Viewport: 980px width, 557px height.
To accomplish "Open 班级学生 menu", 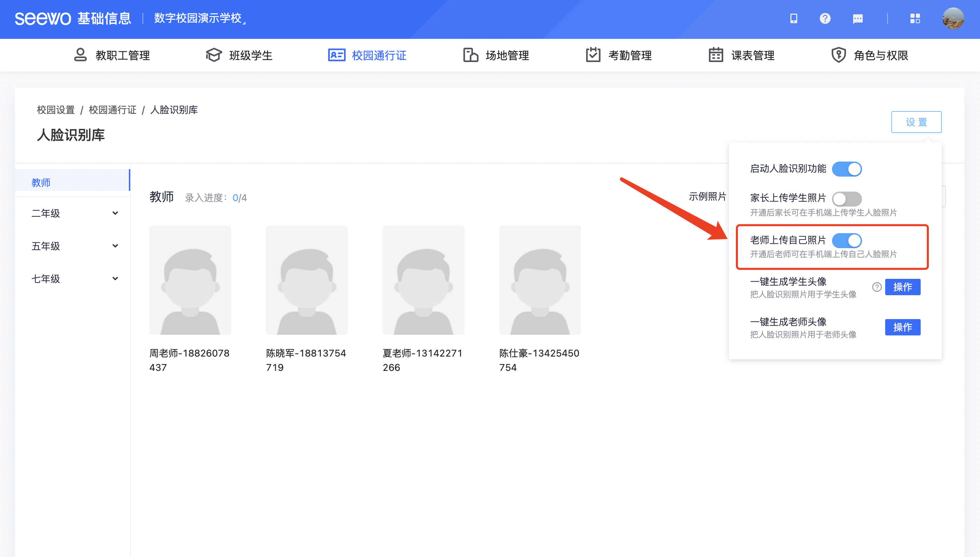I will (239, 55).
